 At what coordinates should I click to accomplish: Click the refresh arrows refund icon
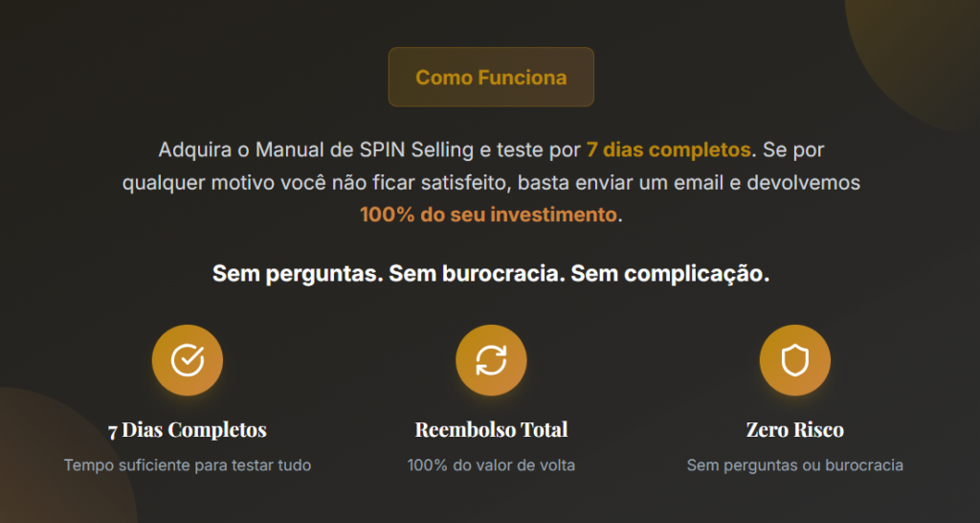[x=491, y=360]
